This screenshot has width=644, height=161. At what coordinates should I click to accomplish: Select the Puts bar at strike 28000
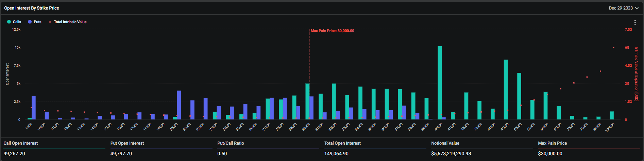click(x=285, y=109)
